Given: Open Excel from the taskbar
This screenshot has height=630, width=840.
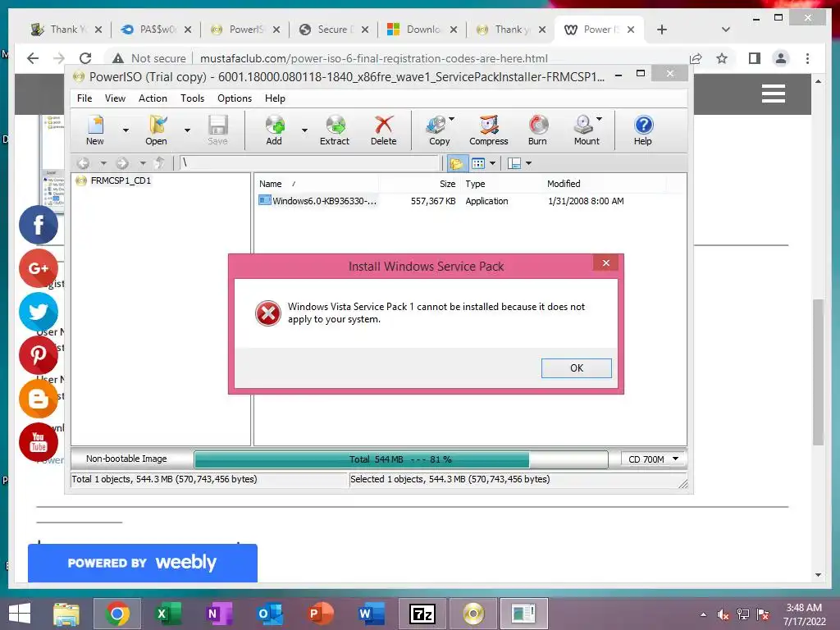Looking at the screenshot, I should pyautogui.click(x=167, y=614).
